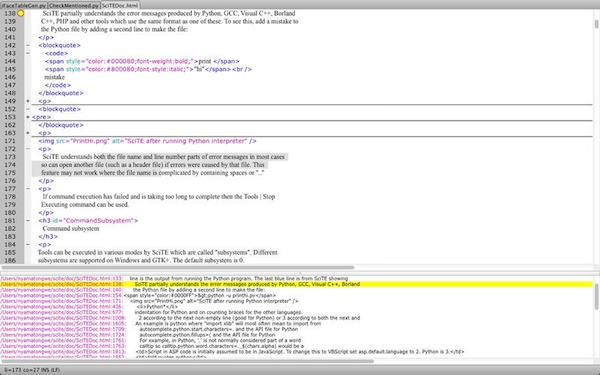Expand the folded p block at line 149
The image size is (600, 375).
(x=28, y=101)
